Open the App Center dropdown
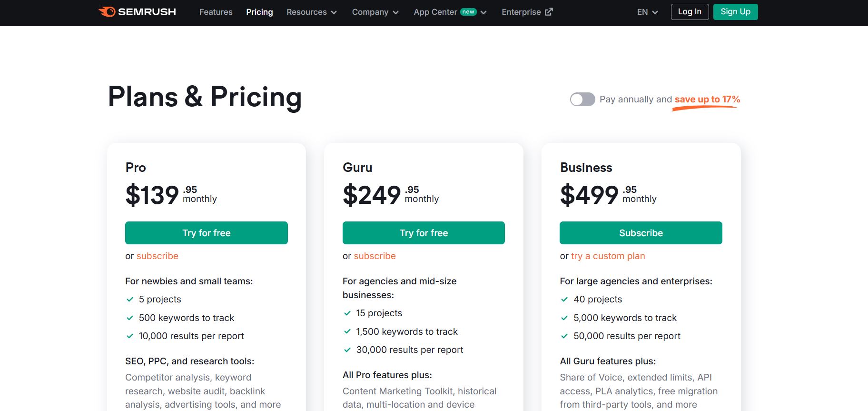The width and height of the screenshot is (868, 411). click(450, 12)
